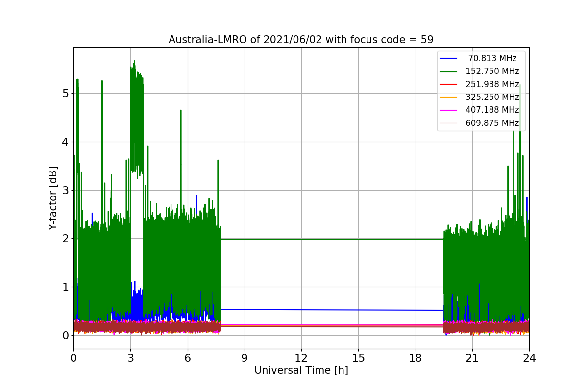The height and width of the screenshot is (392, 588).
Task: Click the x-axis tick label 18
Action: coord(415,358)
